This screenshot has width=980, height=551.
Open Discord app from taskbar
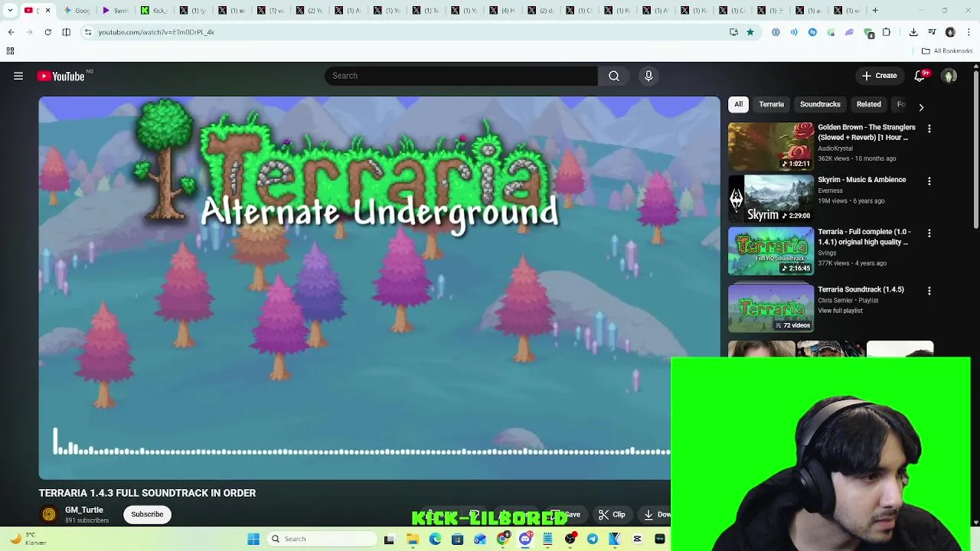pyautogui.click(x=525, y=539)
